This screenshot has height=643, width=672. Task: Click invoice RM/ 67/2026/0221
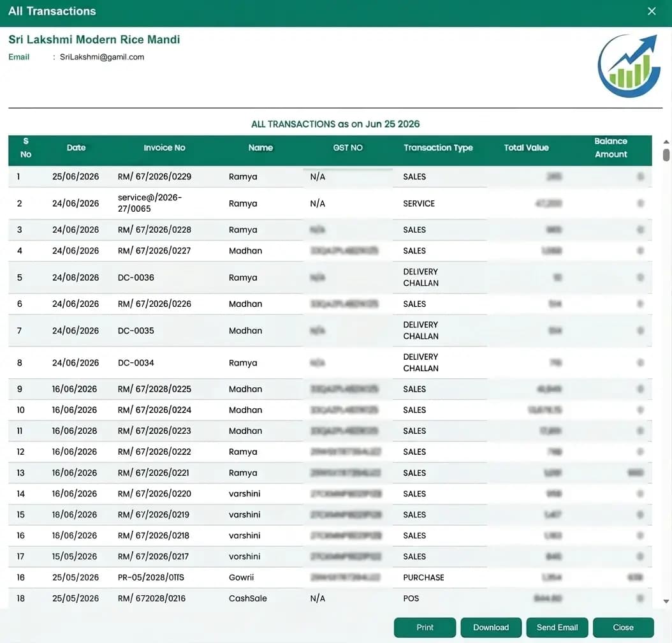(x=154, y=473)
